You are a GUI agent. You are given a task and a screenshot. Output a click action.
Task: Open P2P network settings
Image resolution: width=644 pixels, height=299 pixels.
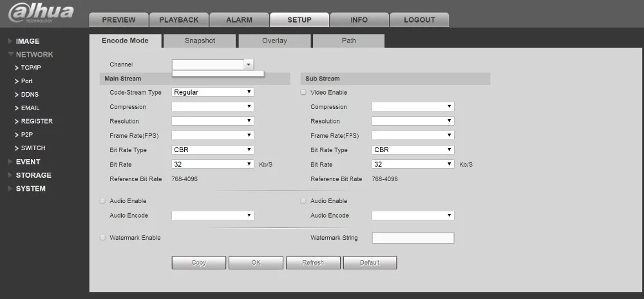(x=23, y=134)
